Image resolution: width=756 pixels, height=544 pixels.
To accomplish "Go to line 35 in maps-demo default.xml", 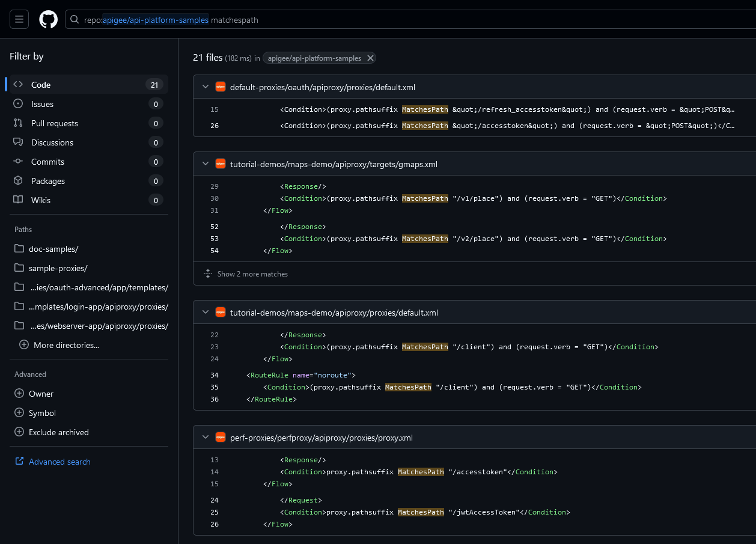I will pos(215,387).
